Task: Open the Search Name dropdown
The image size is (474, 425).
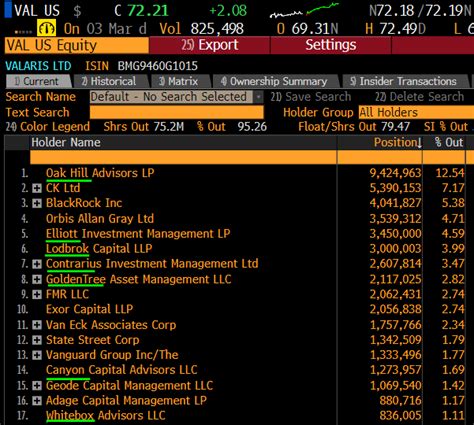Action: pyautogui.click(x=176, y=97)
